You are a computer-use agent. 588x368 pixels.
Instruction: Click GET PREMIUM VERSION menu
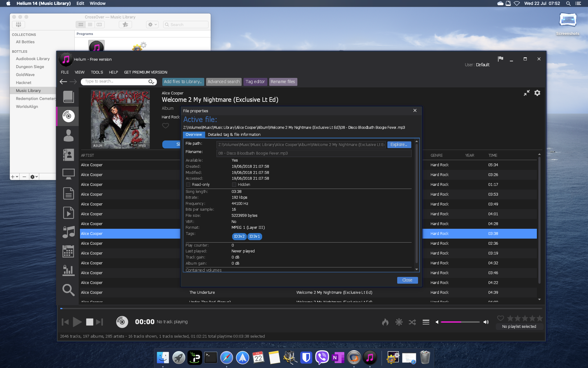coord(145,72)
